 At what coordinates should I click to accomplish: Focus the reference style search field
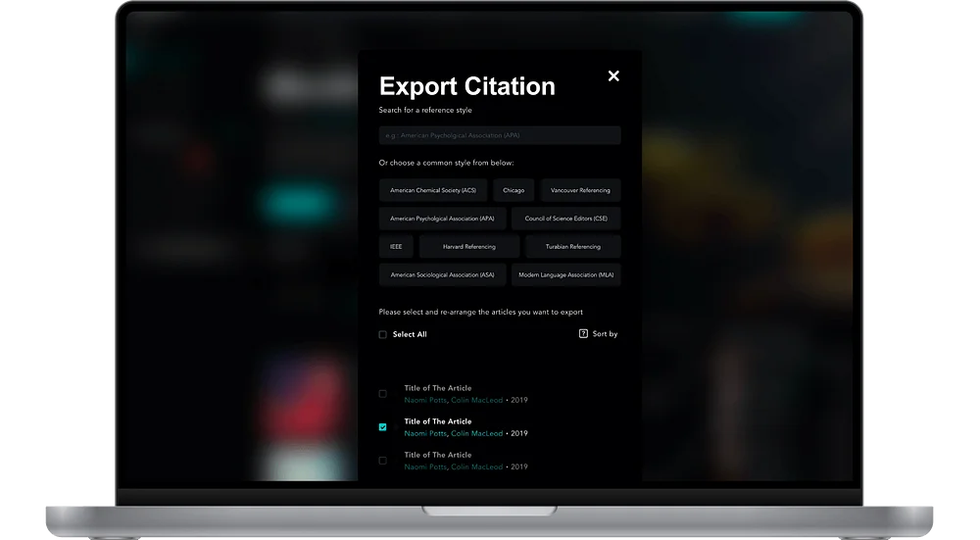[500, 135]
